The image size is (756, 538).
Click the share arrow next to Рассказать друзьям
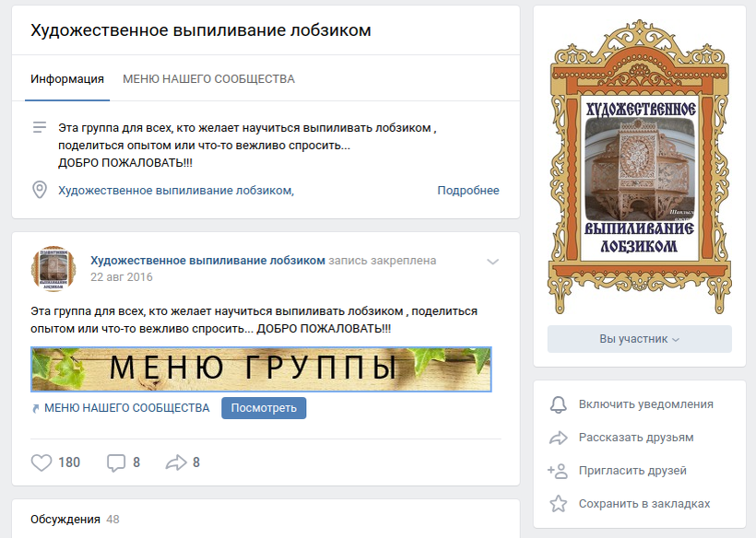559,438
